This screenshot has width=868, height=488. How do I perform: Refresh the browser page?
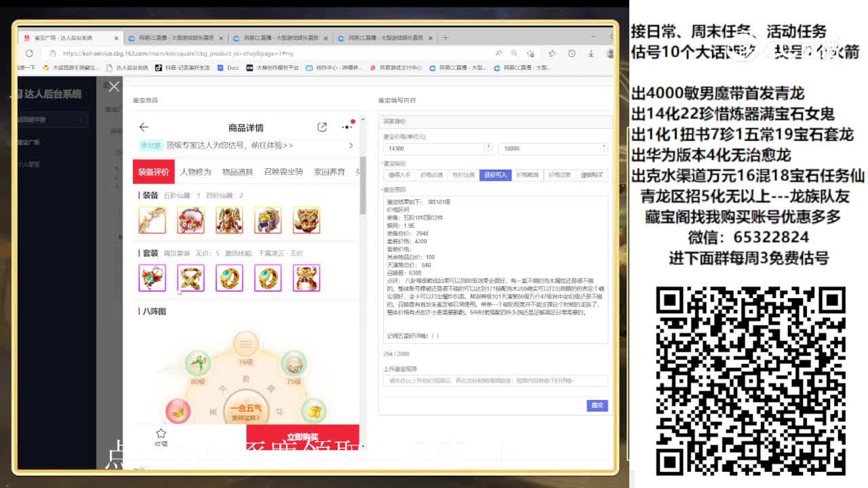click(29, 53)
